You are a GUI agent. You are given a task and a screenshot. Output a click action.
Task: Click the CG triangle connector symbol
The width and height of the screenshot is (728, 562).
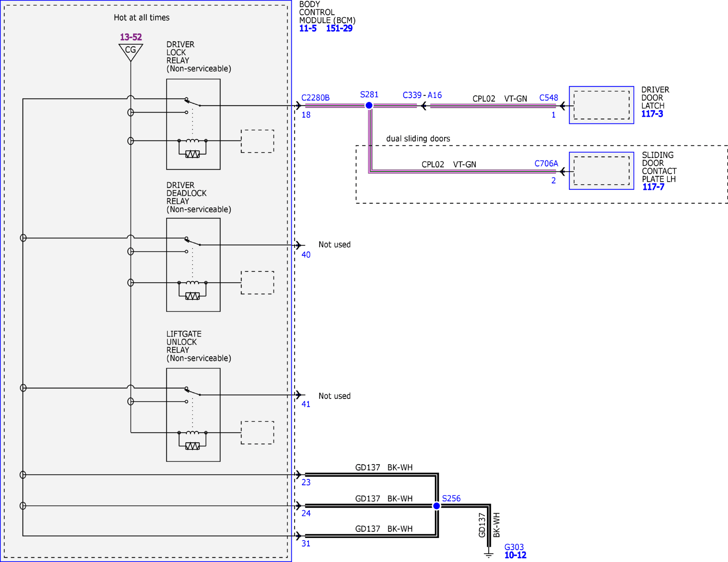pyautogui.click(x=131, y=52)
